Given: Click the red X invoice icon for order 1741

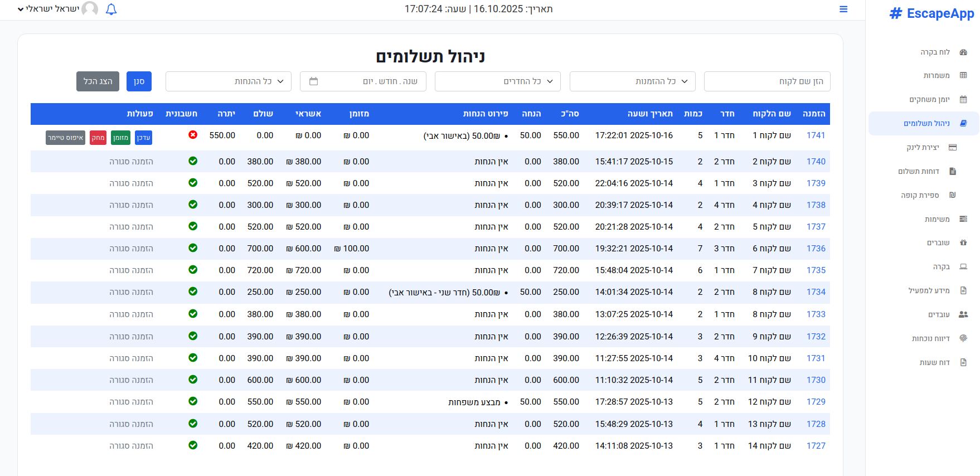Looking at the screenshot, I should [193, 135].
